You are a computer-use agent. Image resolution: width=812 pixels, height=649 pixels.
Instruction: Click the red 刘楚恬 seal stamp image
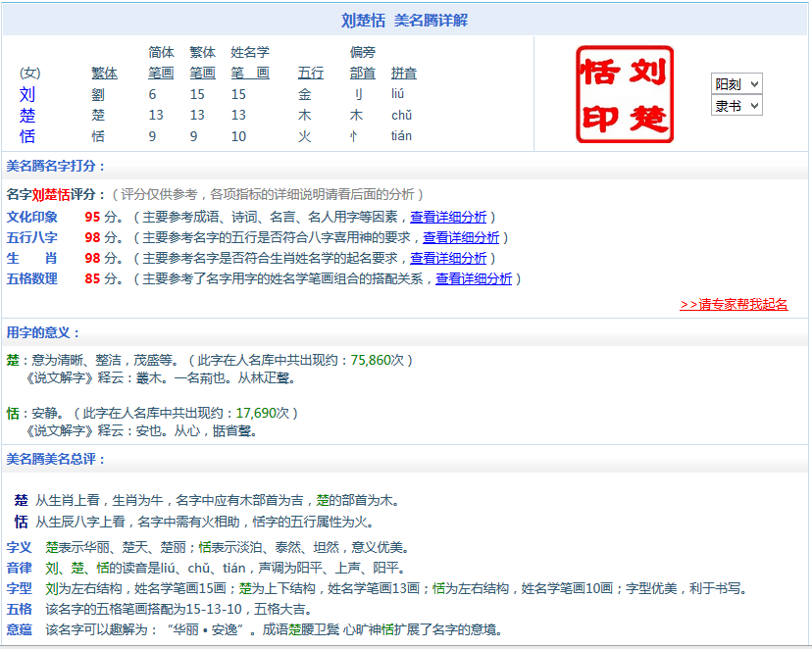point(625,94)
